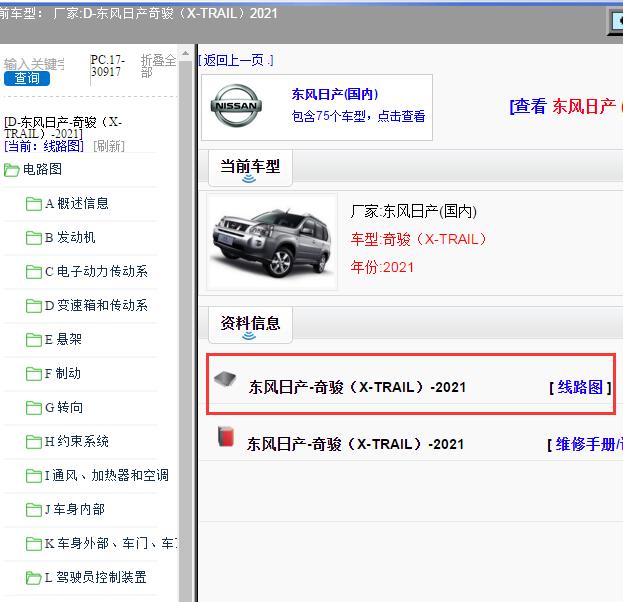The width and height of the screenshot is (623, 602).
Task: Click 折叠全部 to collapse all
Action: pos(158,66)
